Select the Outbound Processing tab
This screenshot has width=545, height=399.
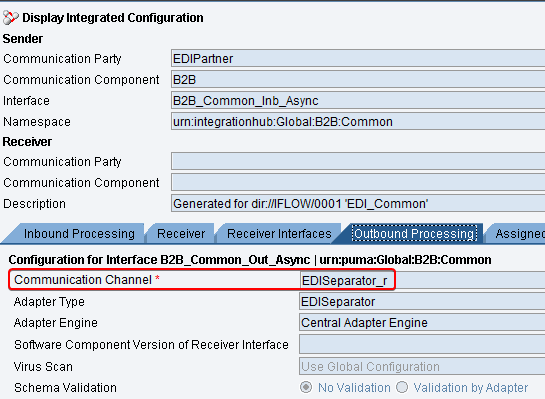tap(414, 234)
